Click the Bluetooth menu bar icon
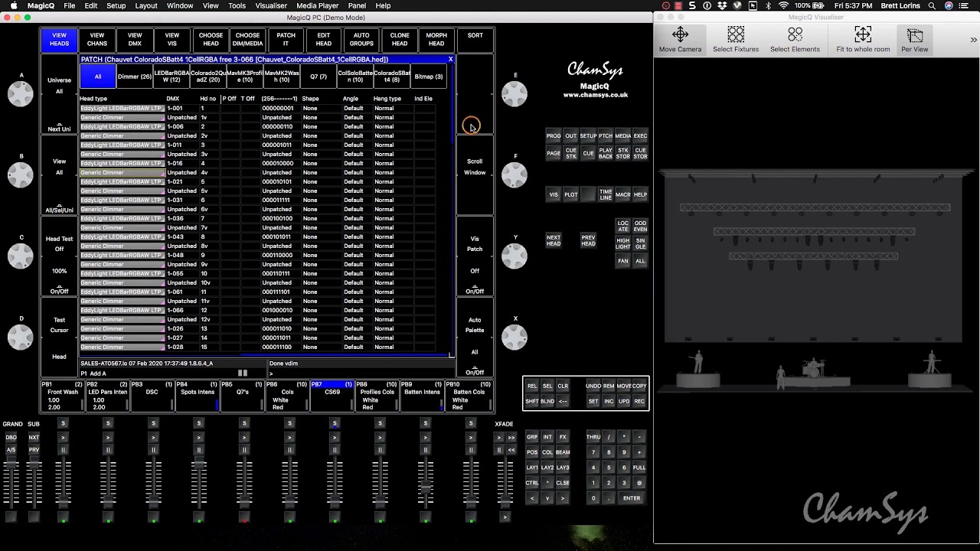The width and height of the screenshot is (980, 551). [768, 5]
